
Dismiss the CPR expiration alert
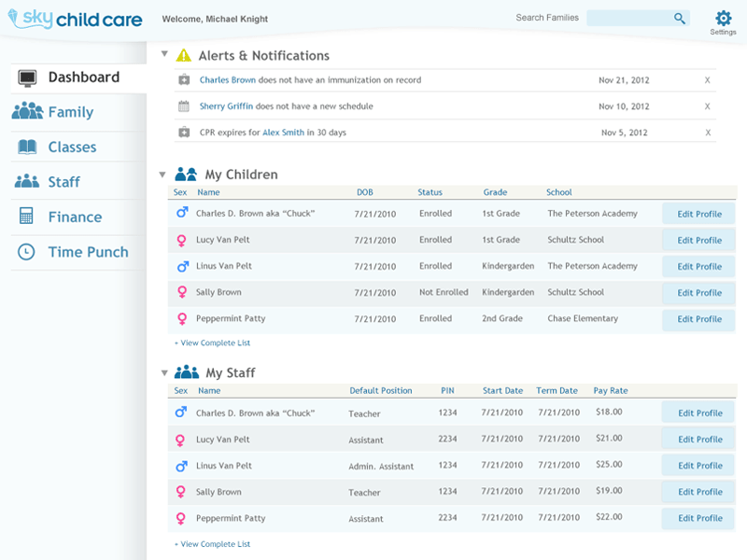(707, 133)
